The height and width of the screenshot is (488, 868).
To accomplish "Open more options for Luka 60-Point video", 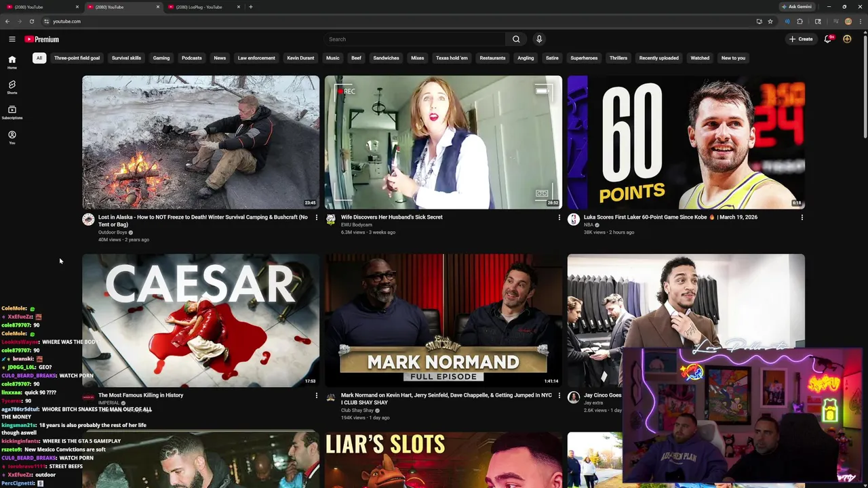I will tap(802, 218).
